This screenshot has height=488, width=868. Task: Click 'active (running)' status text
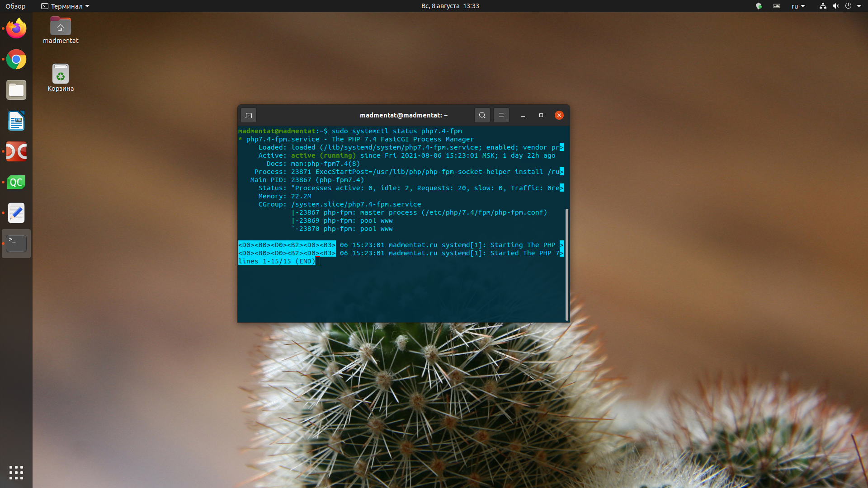click(323, 155)
